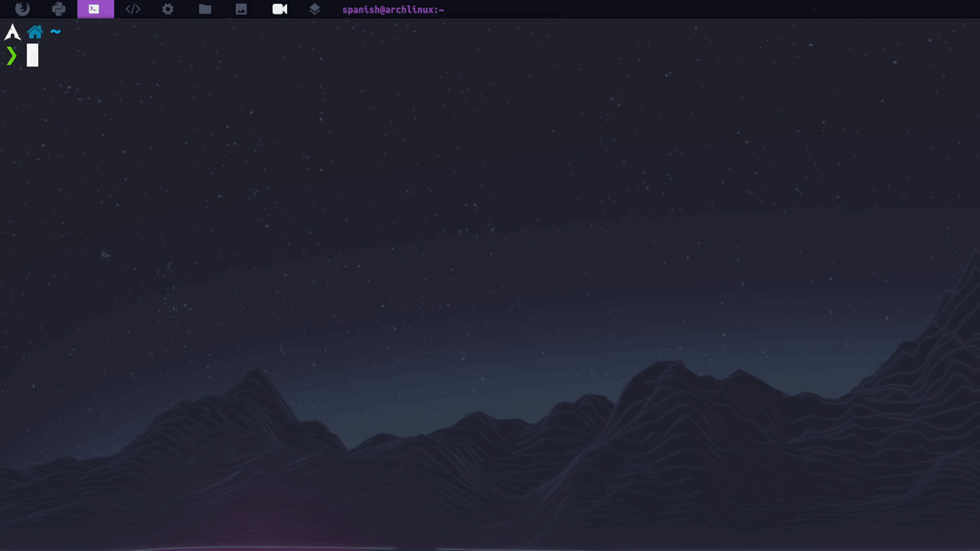Open the stacked layers workspace icon
The image size is (980, 551).
(314, 9)
